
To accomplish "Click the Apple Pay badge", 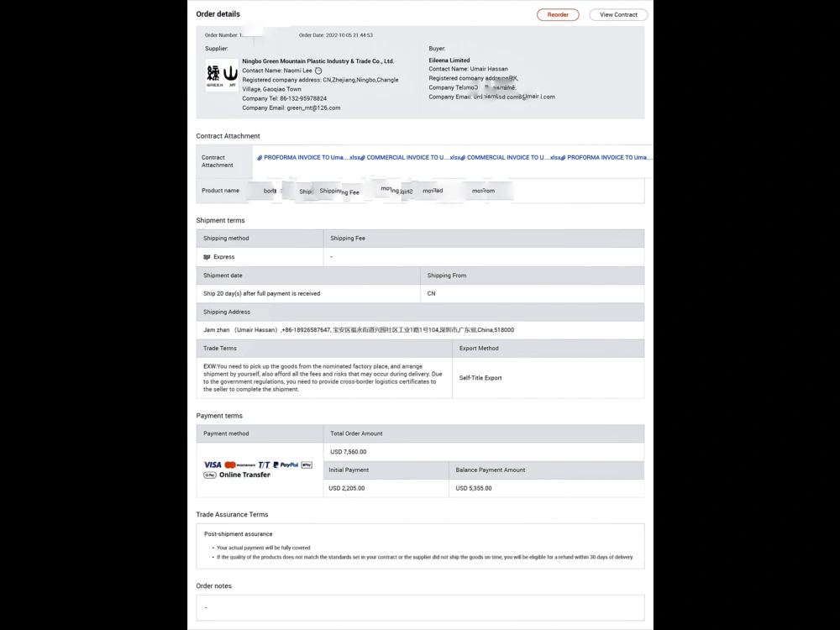I will [307, 465].
